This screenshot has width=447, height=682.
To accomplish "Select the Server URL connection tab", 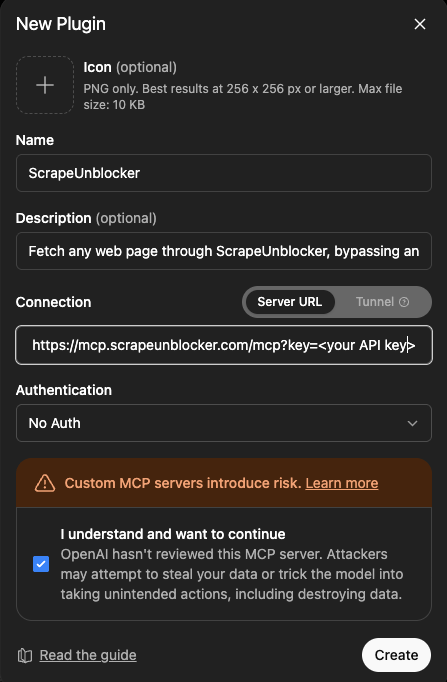I will [290, 302].
